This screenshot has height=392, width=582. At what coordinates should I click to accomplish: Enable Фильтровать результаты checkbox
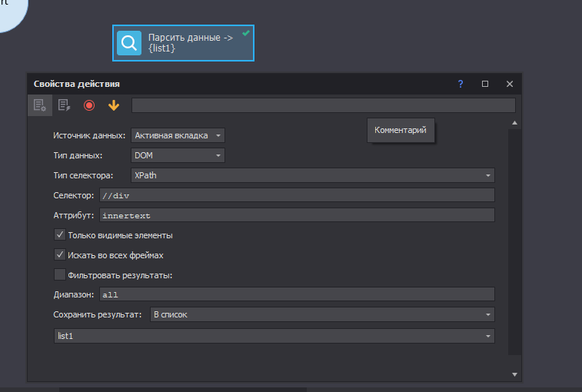pyautogui.click(x=60, y=274)
